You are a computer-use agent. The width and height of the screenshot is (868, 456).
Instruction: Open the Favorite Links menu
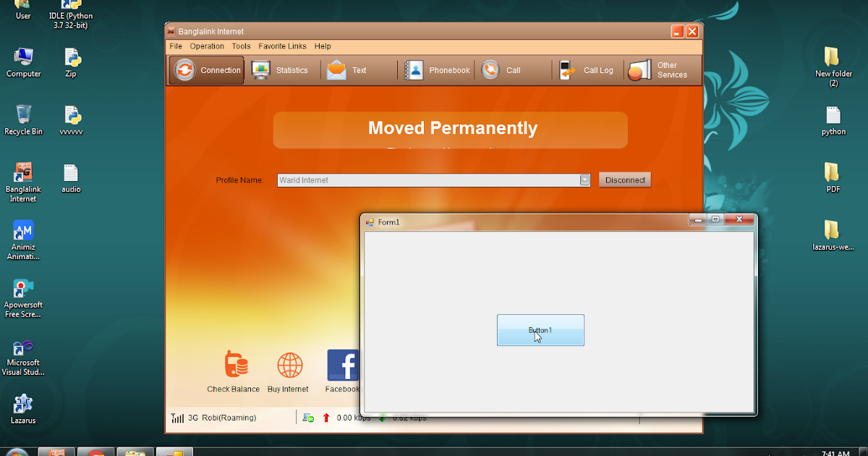pos(282,46)
